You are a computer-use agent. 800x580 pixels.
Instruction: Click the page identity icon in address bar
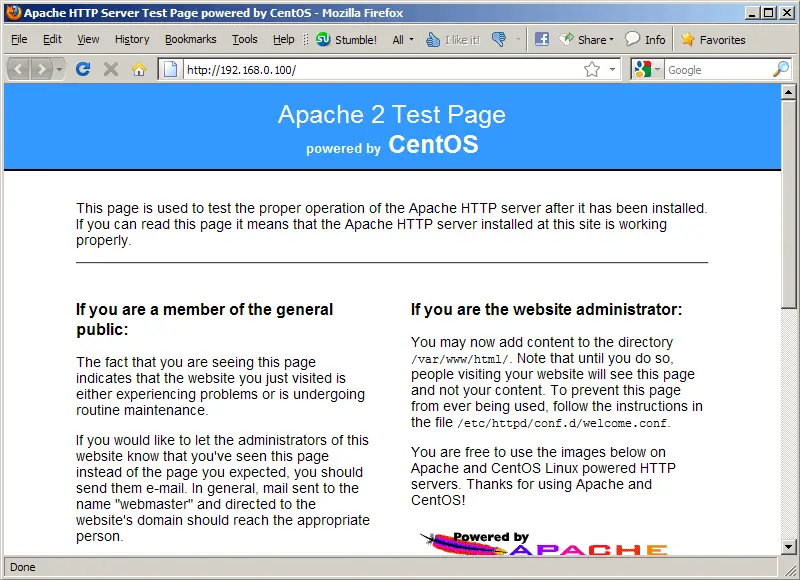170,69
